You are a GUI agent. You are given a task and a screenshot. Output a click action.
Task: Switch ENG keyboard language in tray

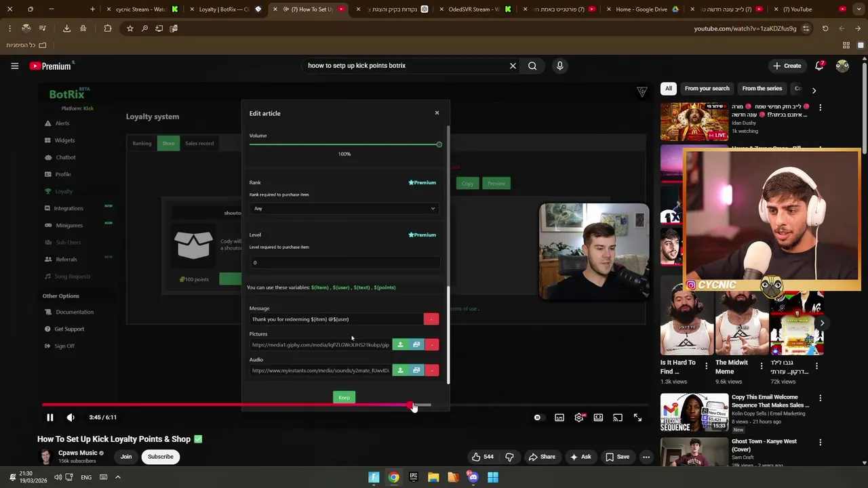[x=86, y=477]
